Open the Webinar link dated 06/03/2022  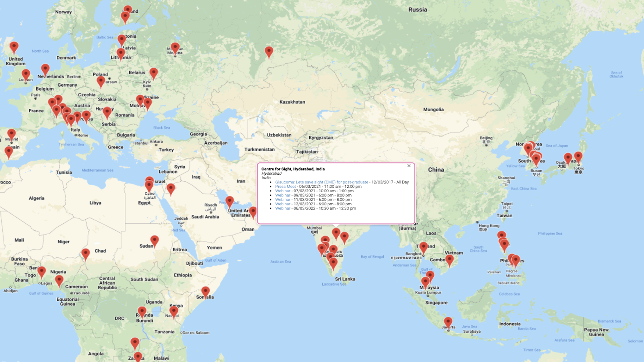pyautogui.click(x=283, y=208)
